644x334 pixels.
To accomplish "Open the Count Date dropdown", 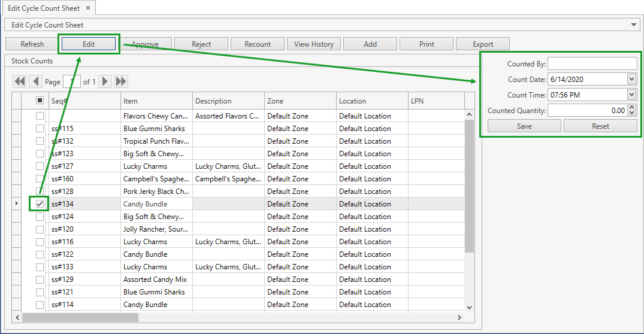I will (631, 79).
